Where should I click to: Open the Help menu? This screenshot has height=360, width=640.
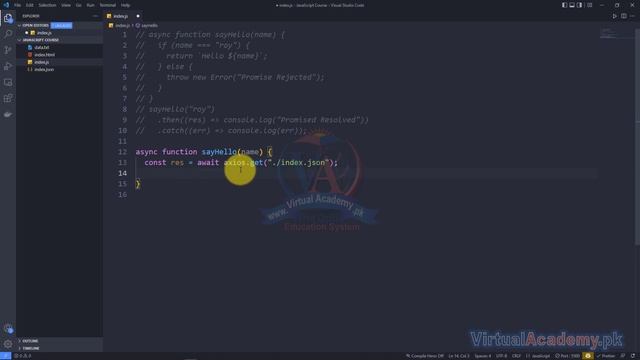[125, 5]
